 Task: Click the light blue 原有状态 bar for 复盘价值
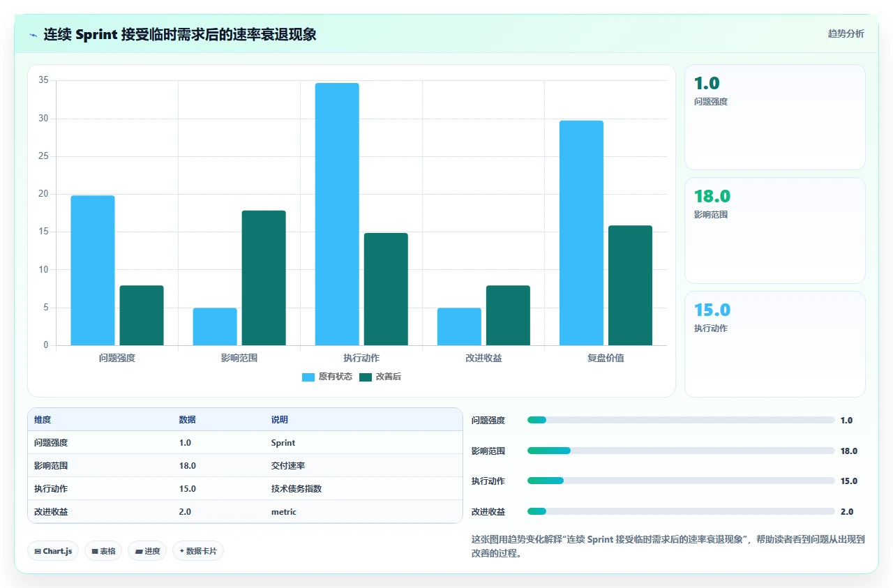pyautogui.click(x=581, y=233)
